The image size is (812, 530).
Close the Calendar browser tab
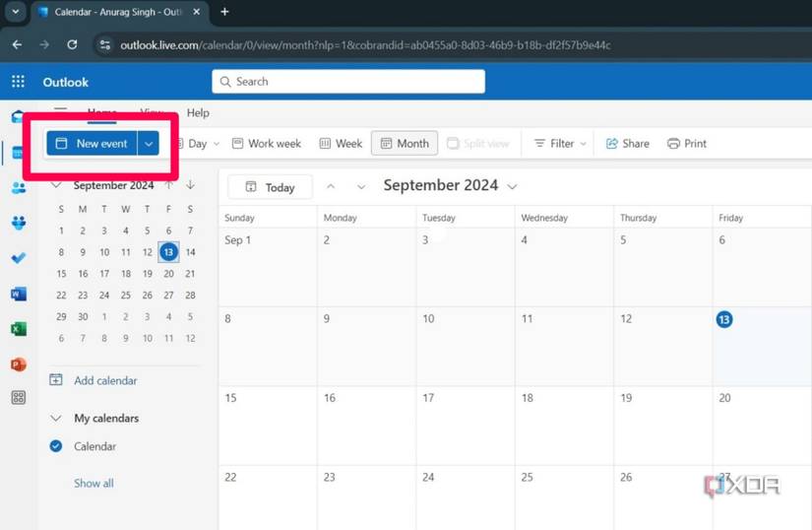pyautogui.click(x=197, y=12)
